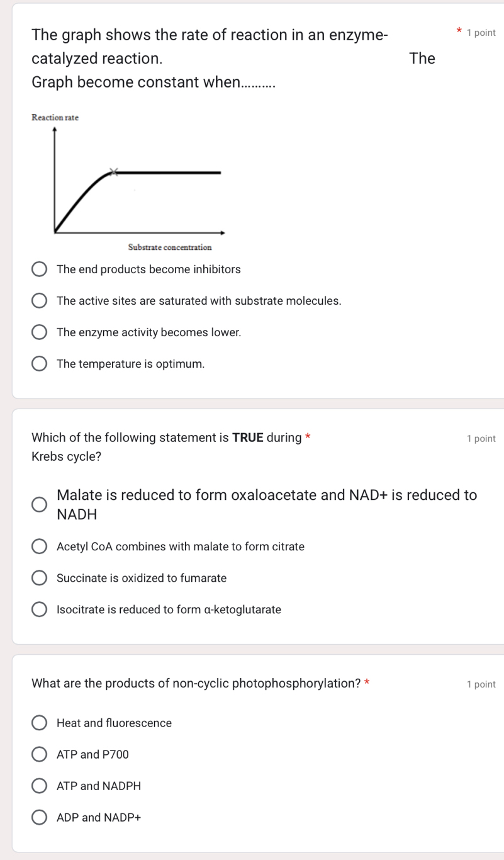The width and height of the screenshot is (504, 860).
Task: Select 'Heat and fluorescence' option
Action: pyautogui.click(x=39, y=723)
